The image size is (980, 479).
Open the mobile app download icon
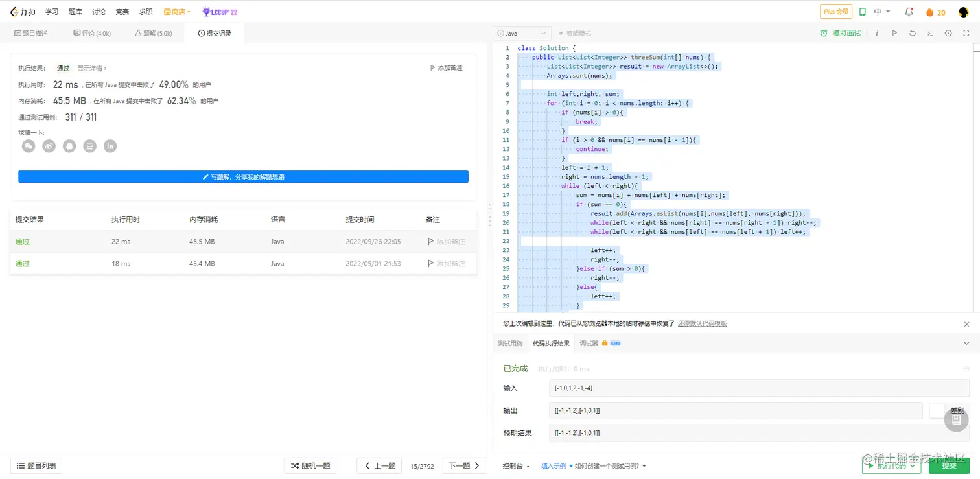click(x=863, y=12)
